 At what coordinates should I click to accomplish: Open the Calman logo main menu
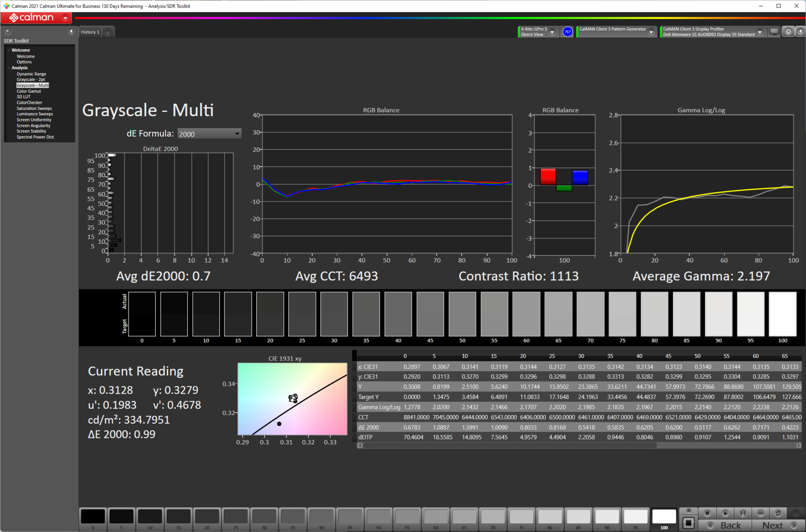tap(36, 18)
